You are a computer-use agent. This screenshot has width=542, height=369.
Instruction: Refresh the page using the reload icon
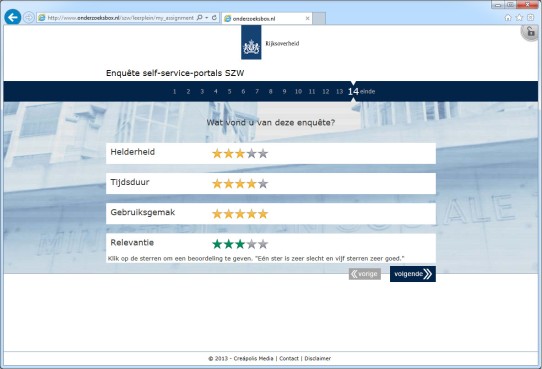point(214,17)
